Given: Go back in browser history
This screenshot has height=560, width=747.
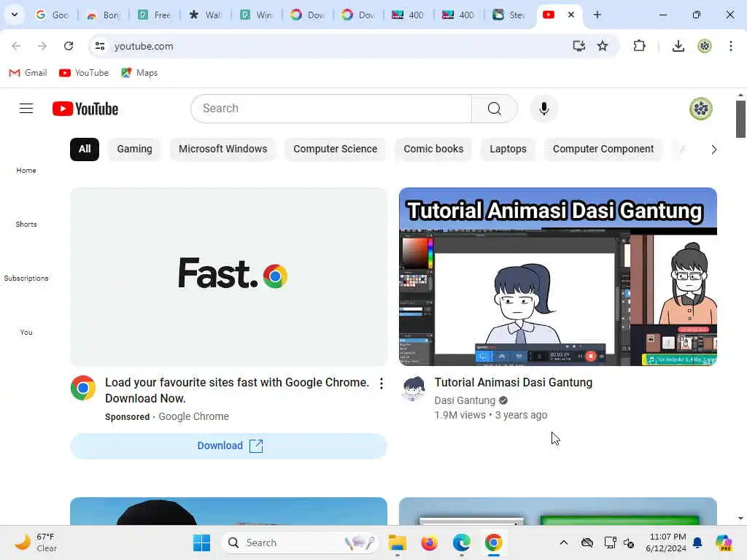Looking at the screenshot, I should pos(16,46).
